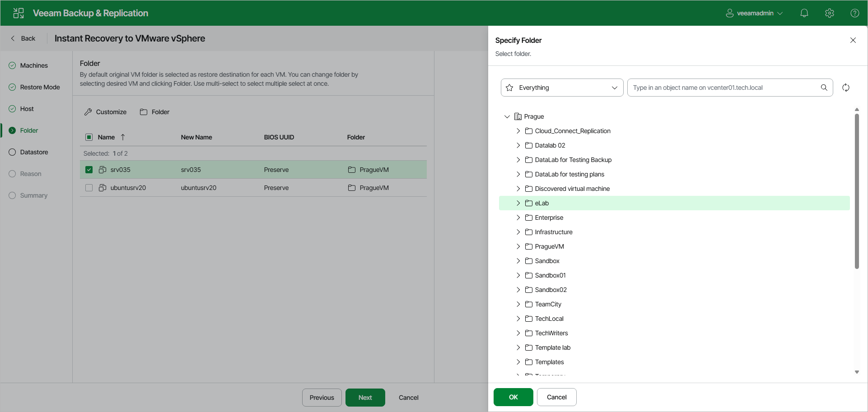Click the Veeam main menu grid icon
Viewport: 868px width, 412px height.
tap(19, 13)
